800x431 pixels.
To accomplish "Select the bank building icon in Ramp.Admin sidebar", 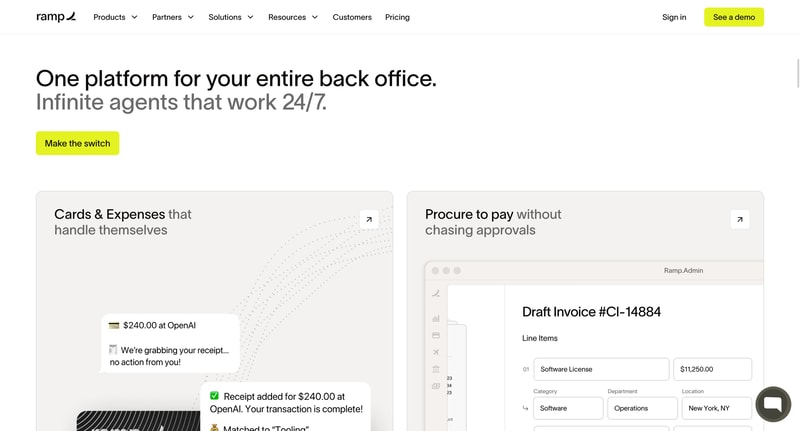I will [x=436, y=369].
